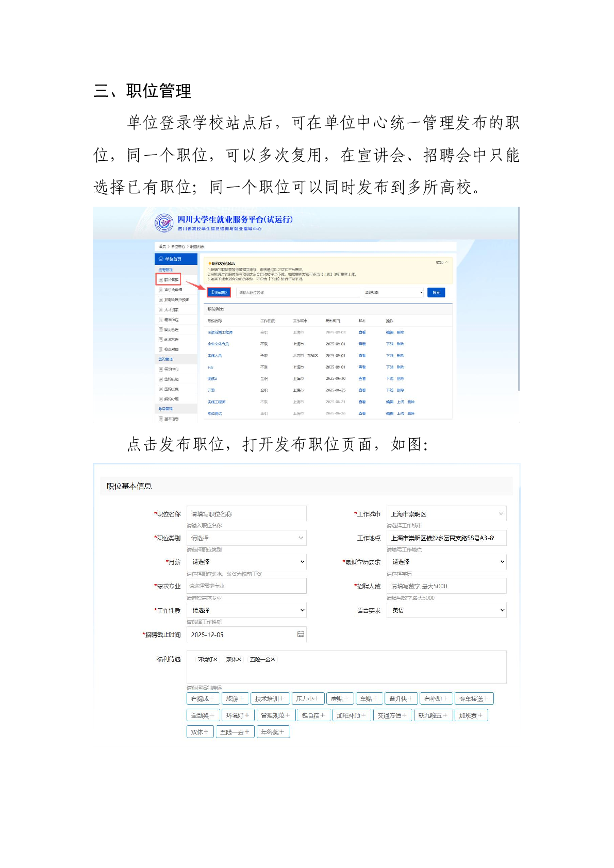Add the 包食宿 benefit tag
The image size is (614, 868).
tap(313, 715)
